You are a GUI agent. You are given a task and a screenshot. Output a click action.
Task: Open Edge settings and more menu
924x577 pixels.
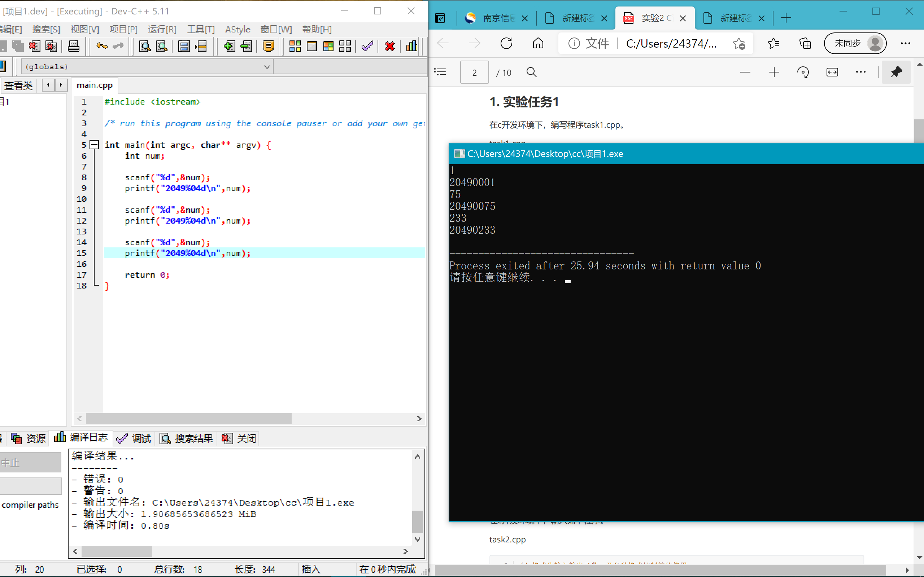(x=905, y=44)
